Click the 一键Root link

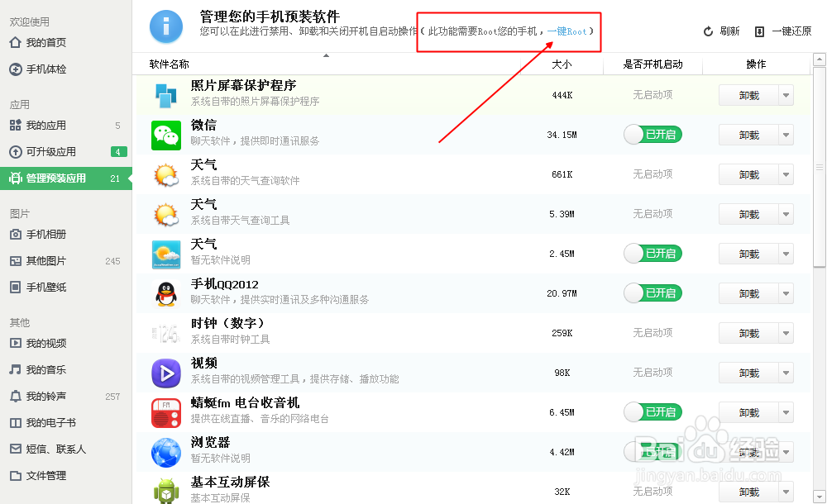(x=567, y=31)
